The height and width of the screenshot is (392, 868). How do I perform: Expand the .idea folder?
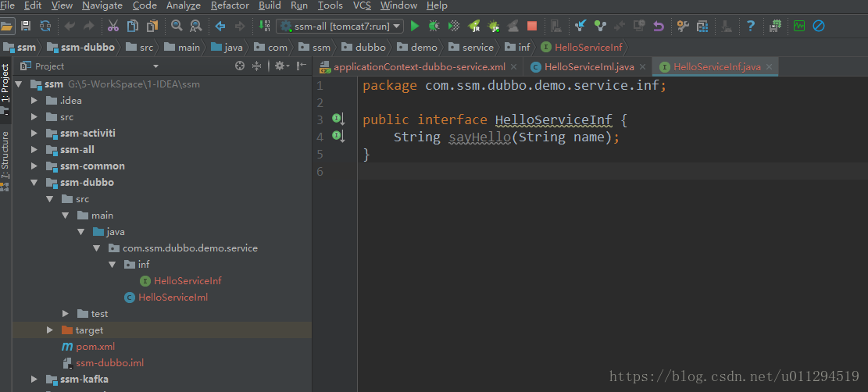(34, 101)
